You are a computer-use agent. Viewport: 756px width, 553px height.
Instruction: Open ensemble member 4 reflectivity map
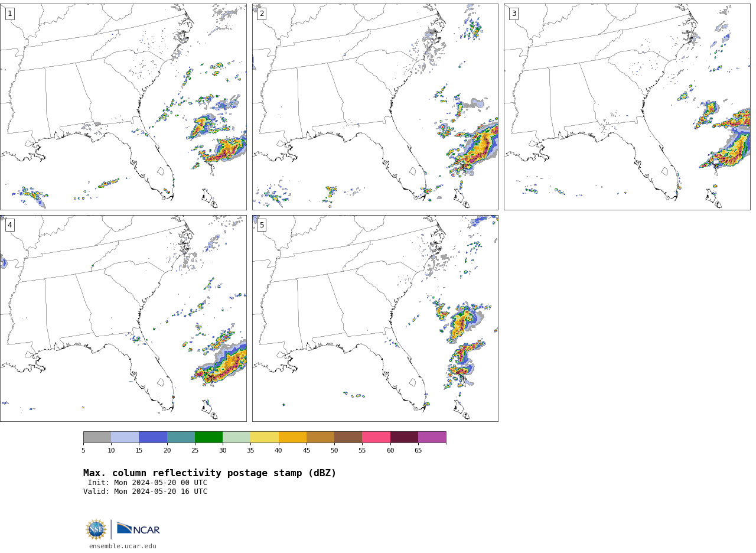coord(123,318)
